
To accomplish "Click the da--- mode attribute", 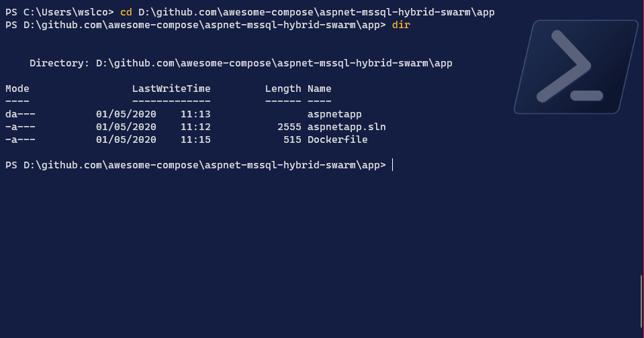I will coord(20,114).
